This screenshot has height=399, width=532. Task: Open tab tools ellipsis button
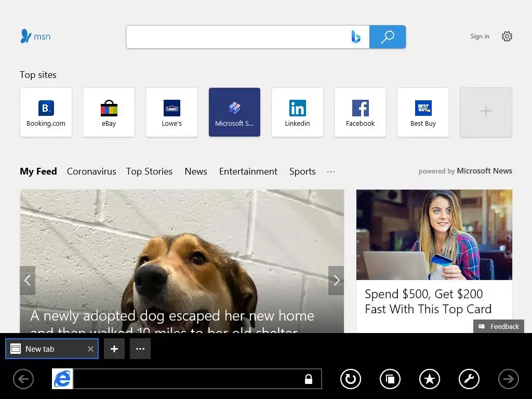click(140, 349)
